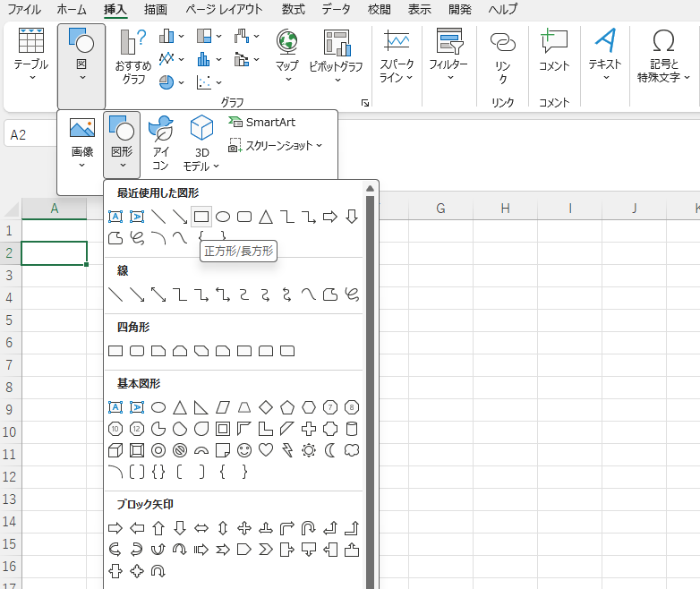Open the ページ レイアウト tab
Image resolution: width=700 pixels, height=589 pixels.
[224, 9]
